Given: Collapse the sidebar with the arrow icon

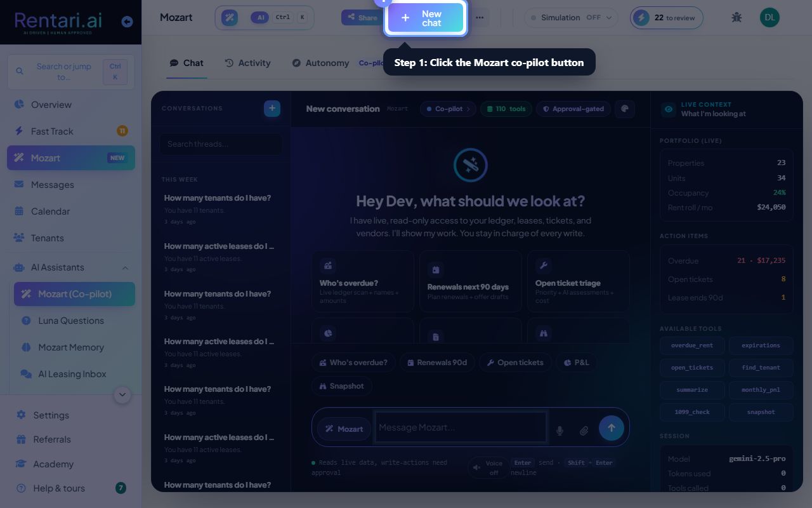Looking at the screenshot, I should pos(127,22).
